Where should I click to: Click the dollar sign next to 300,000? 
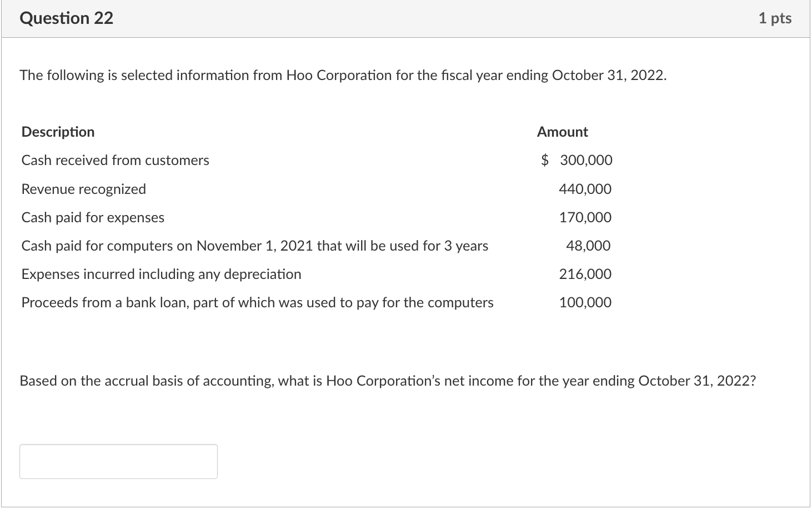click(545, 160)
